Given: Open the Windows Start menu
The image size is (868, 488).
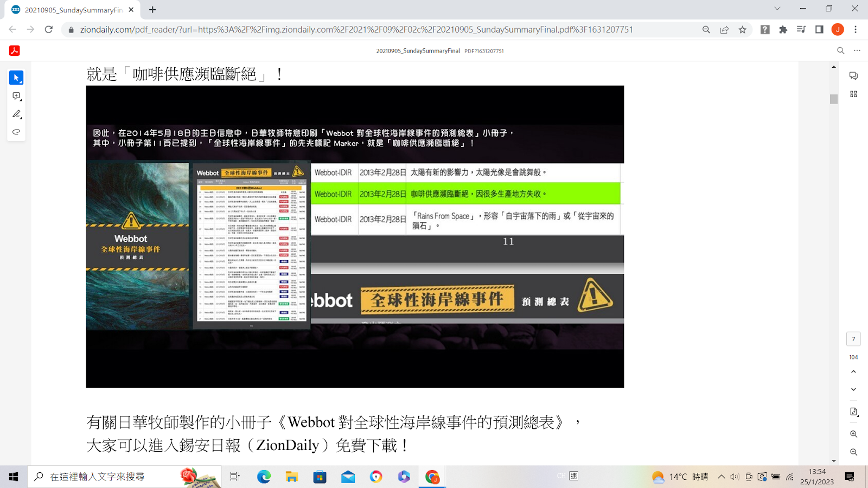Looking at the screenshot, I should (14, 477).
